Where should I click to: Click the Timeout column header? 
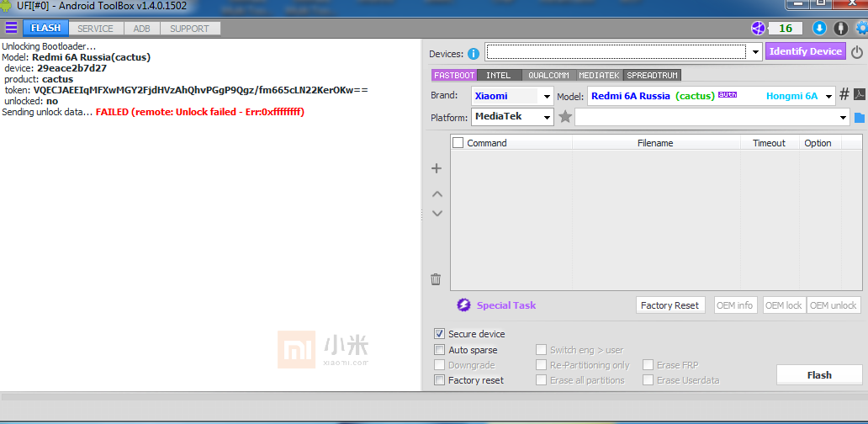tap(769, 143)
